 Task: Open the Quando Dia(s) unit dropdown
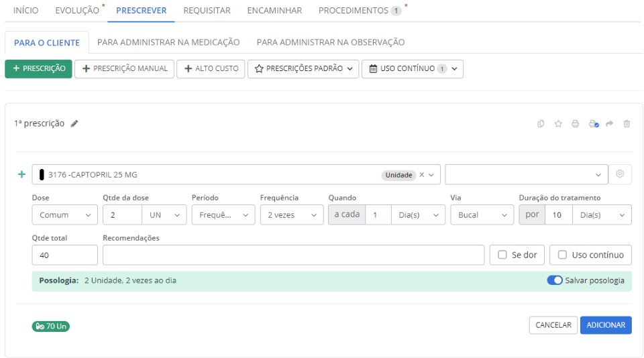pyautogui.click(x=418, y=215)
